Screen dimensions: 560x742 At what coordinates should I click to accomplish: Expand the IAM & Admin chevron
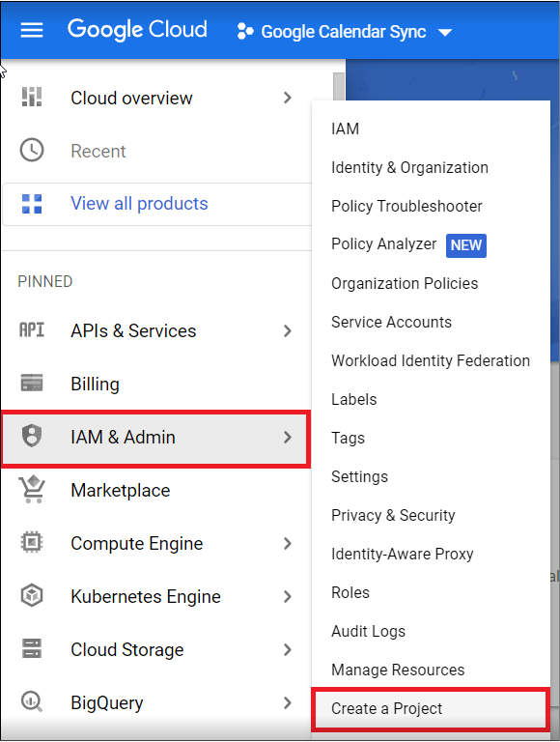point(287,438)
